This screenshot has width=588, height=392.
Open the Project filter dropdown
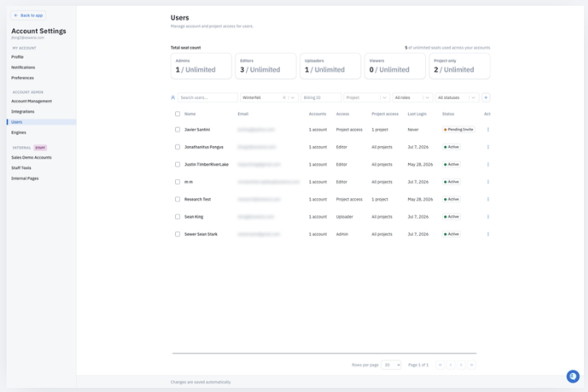[x=367, y=97]
